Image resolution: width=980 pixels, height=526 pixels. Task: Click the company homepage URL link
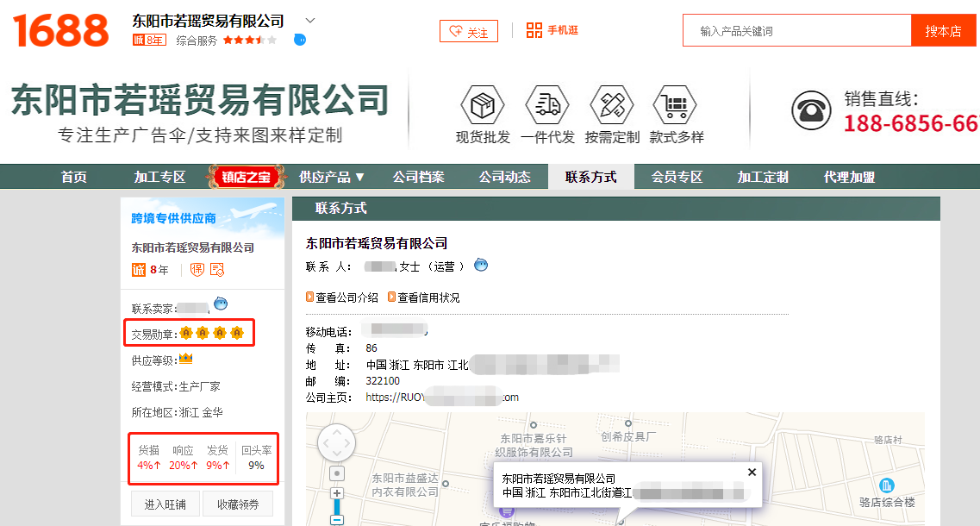pos(442,398)
